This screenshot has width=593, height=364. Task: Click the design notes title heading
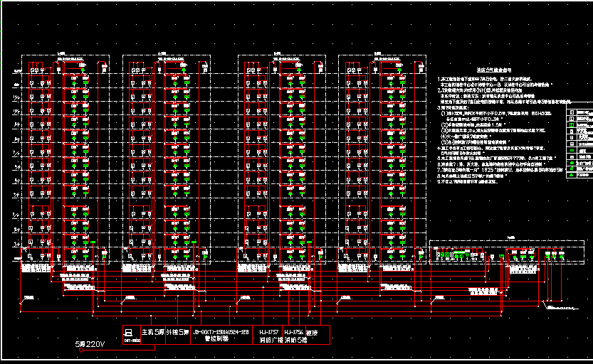coord(493,70)
